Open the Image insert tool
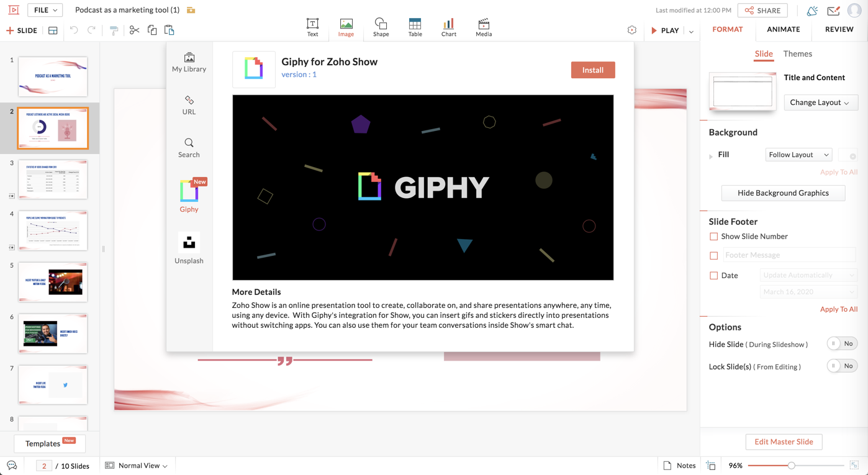 tap(346, 27)
